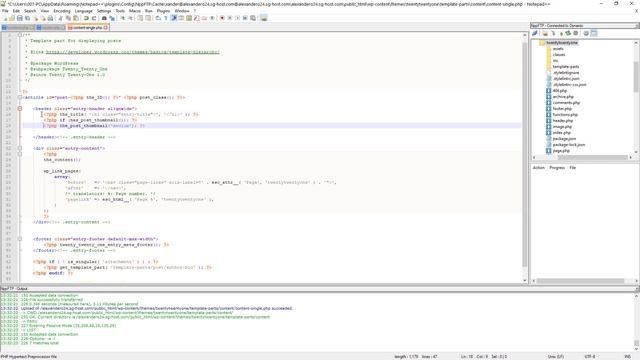Image resolution: width=640 pixels, height=360 pixels.
Task: Select the template-parts folder
Action: click(x=566, y=67)
